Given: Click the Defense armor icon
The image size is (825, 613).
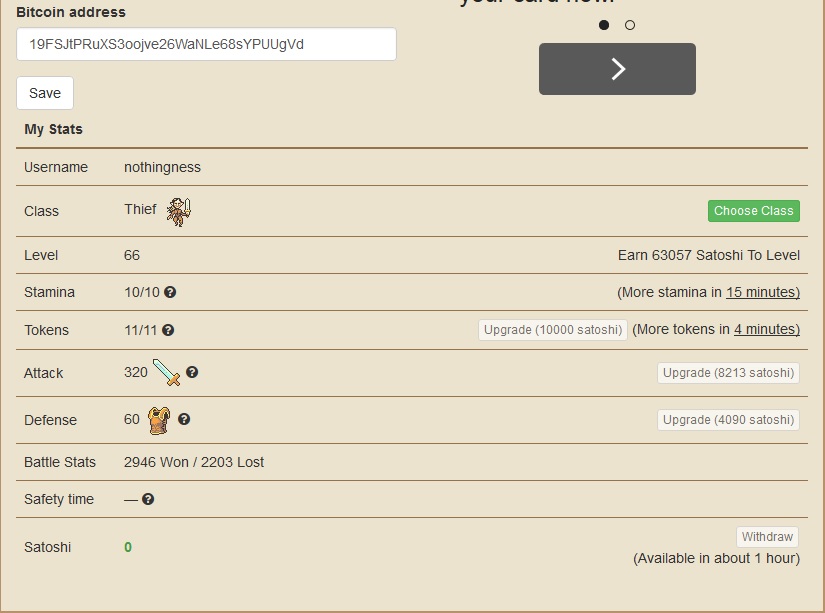Looking at the screenshot, I should coord(159,420).
